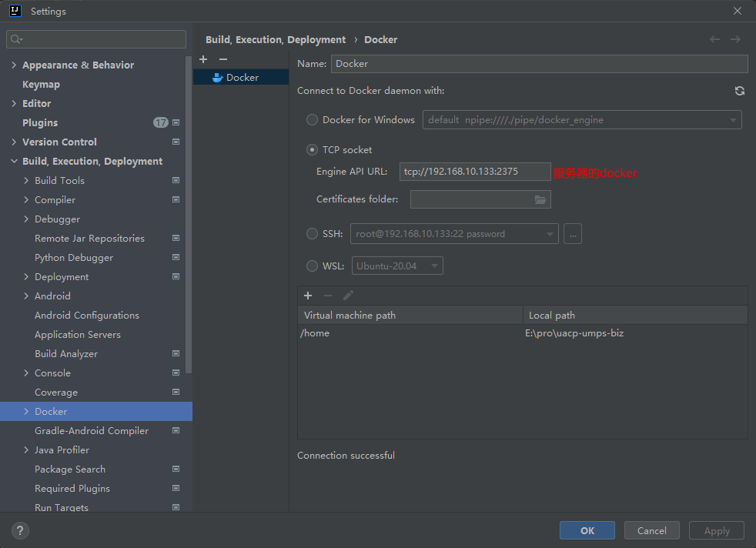The width and height of the screenshot is (756, 548).
Task: Click project-level icon next to Compiler
Action: point(176,199)
